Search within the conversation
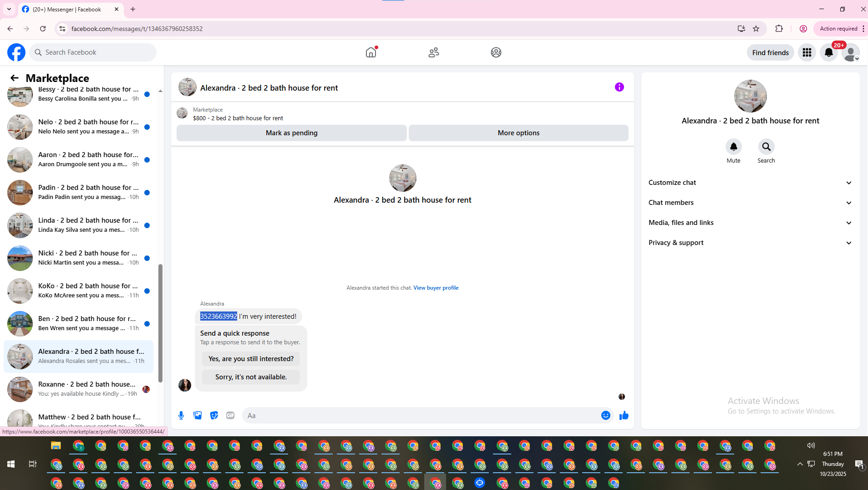The height and width of the screenshot is (490, 868). click(766, 147)
